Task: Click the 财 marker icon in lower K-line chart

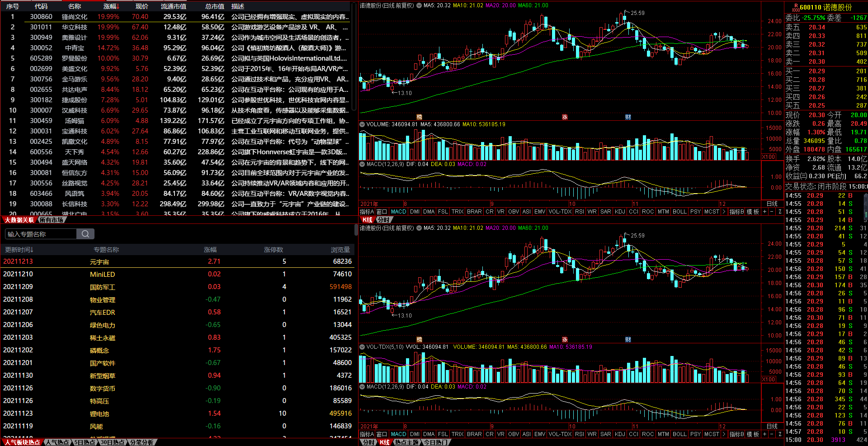Action: 628,339
